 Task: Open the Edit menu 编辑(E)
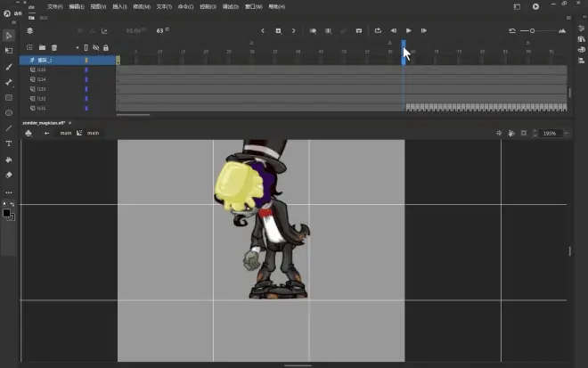[77, 7]
